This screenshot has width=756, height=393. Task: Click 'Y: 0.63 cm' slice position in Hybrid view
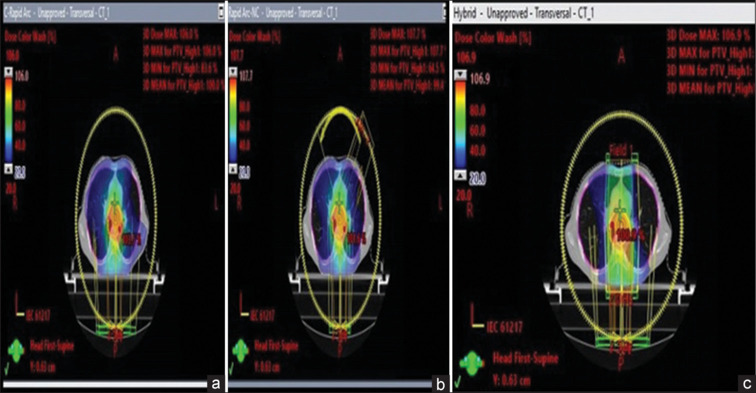[x=512, y=380]
